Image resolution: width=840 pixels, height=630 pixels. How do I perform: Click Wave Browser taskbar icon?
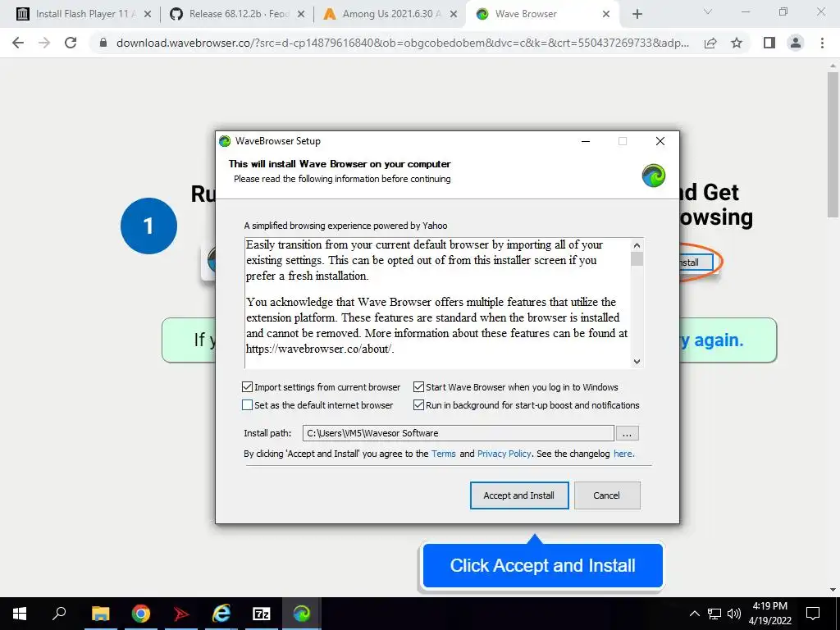click(302, 614)
